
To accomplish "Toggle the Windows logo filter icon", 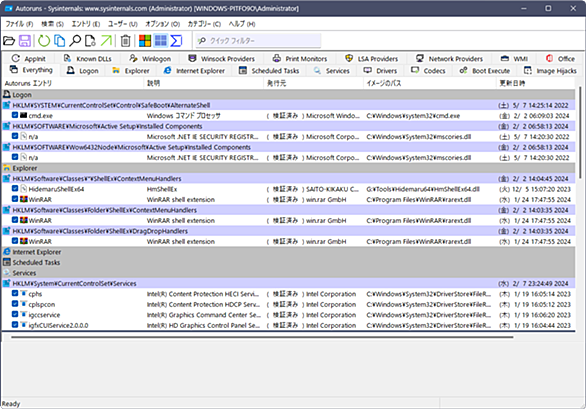I will coord(145,41).
